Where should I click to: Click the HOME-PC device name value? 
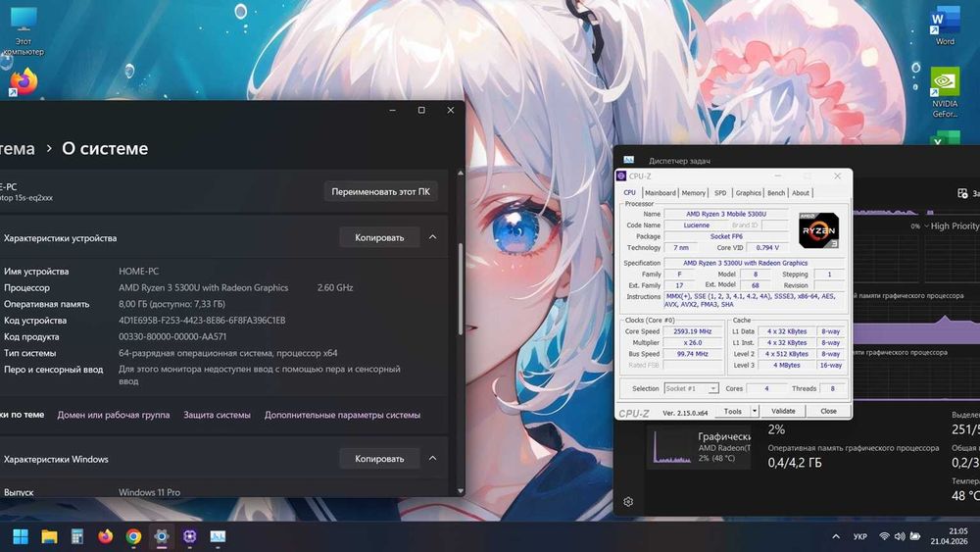click(139, 272)
